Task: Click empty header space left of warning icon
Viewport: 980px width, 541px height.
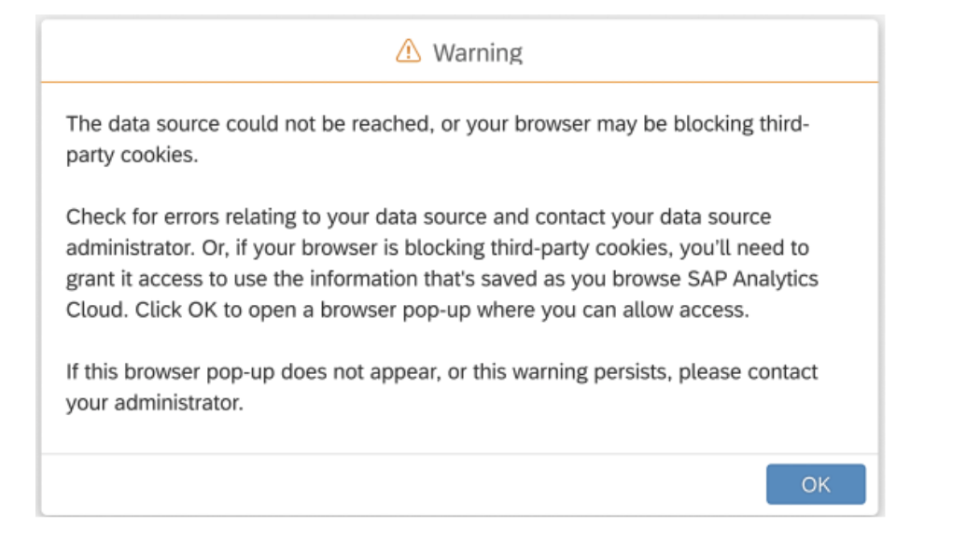Action: [213, 51]
